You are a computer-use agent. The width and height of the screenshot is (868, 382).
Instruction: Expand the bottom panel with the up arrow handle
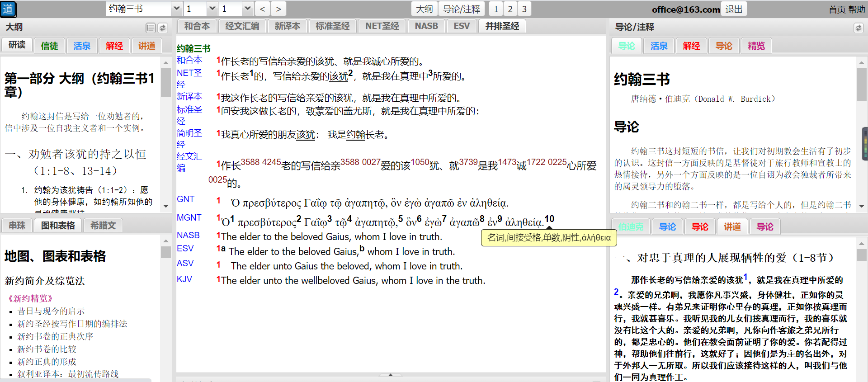tap(391, 375)
